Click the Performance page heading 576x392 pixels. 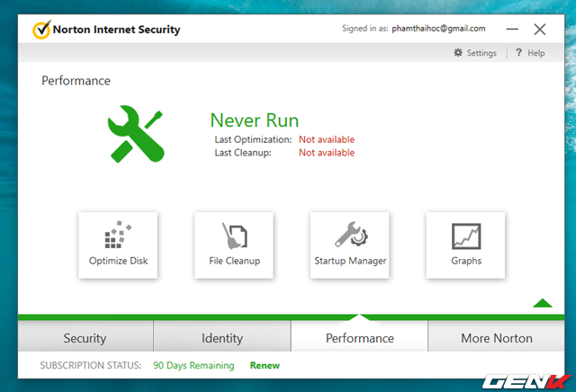76,81
